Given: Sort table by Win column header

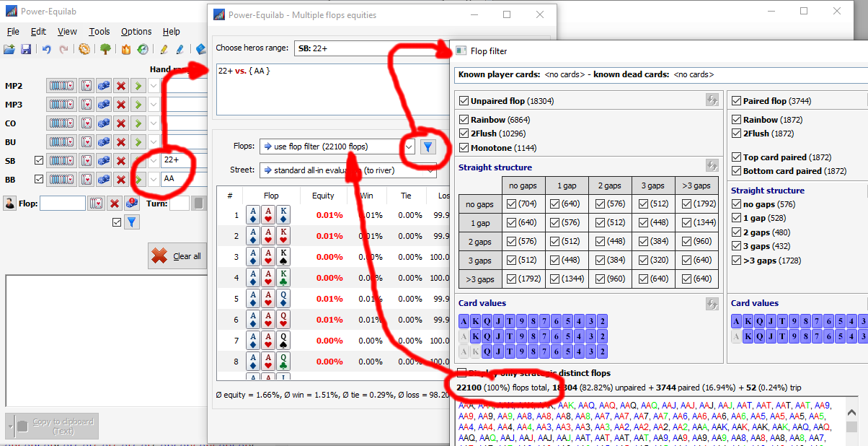Looking at the screenshot, I should click(x=366, y=196).
